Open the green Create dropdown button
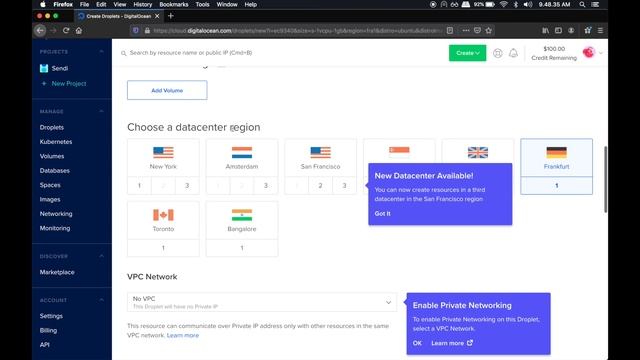The image size is (640, 360). coord(467,53)
